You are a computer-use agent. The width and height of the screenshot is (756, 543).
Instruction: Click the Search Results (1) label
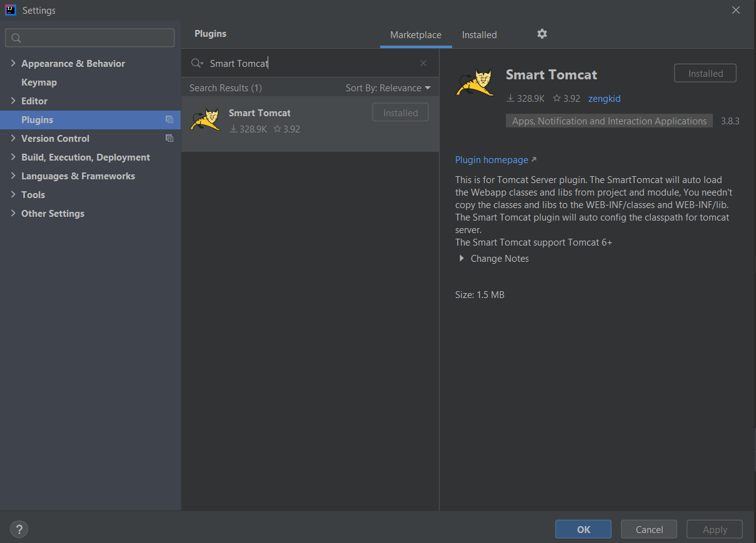click(226, 88)
